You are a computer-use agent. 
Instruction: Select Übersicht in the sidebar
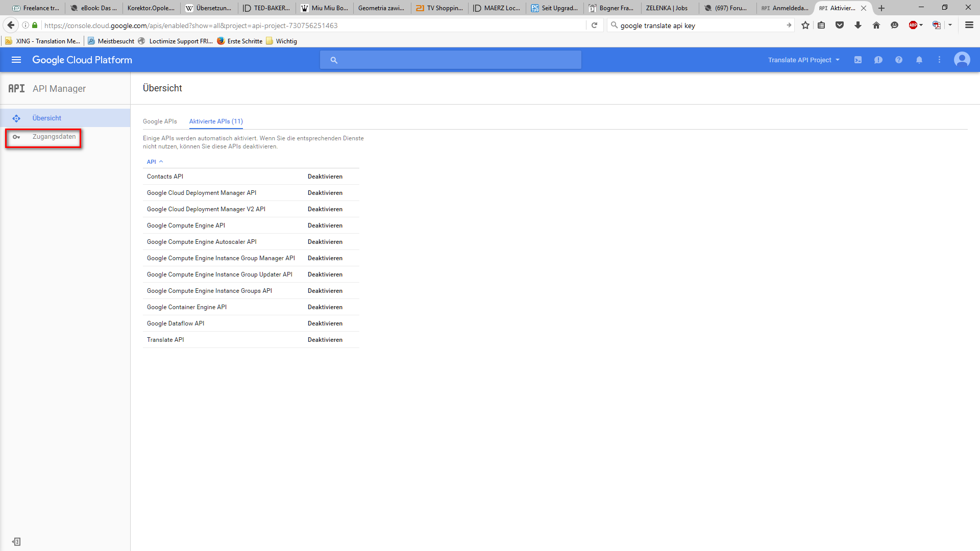point(65,118)
